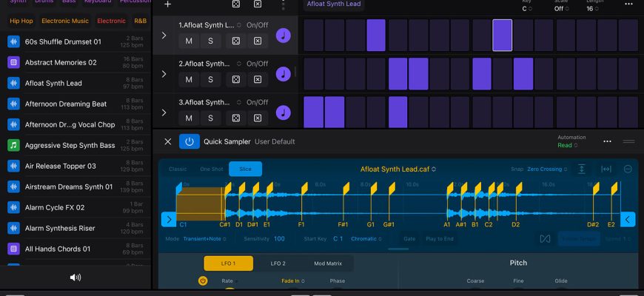Image resolution: width=644 pixels, height=296 pixels.
Task: Open Automation Read mode dropdown
Action: point(566,146)
